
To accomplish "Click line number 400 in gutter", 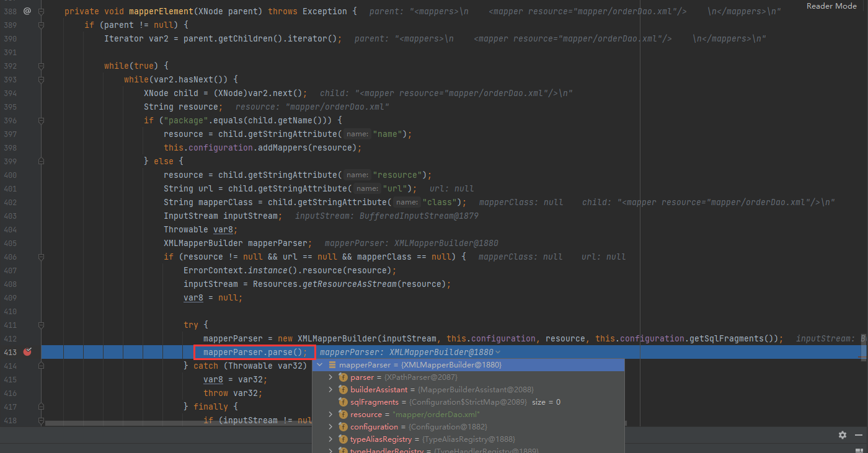I will tap(9, 175).
